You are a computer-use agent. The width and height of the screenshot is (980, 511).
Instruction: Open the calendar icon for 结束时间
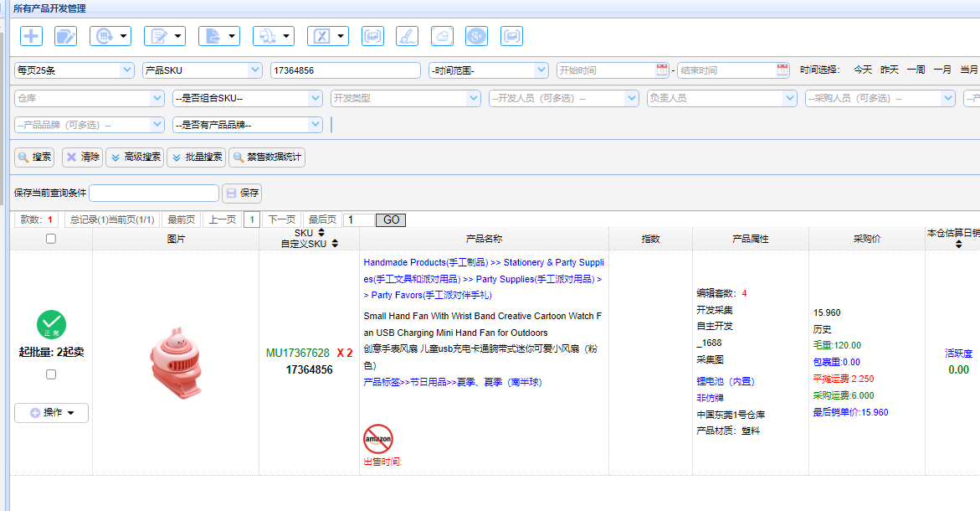coord(782,70)
